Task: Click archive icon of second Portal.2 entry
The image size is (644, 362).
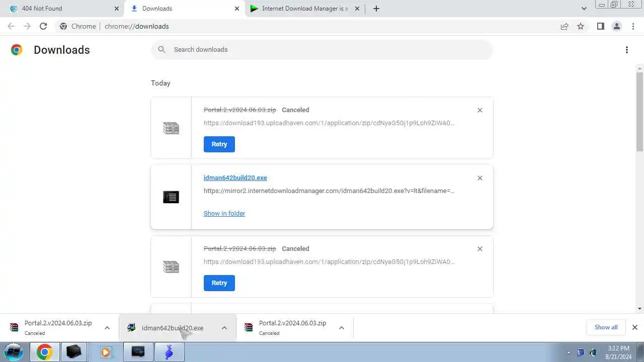Action: click(x=171, y=266)
